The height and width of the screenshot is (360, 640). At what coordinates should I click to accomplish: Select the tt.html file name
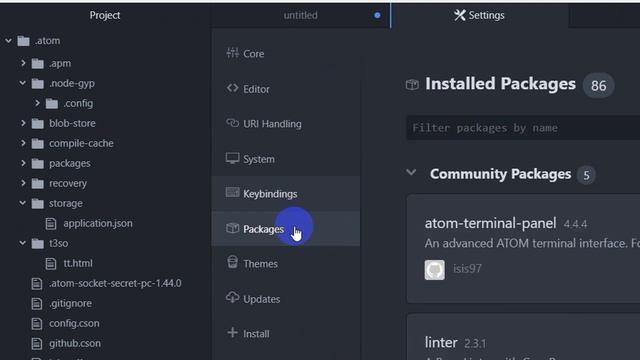pos(78,263)
